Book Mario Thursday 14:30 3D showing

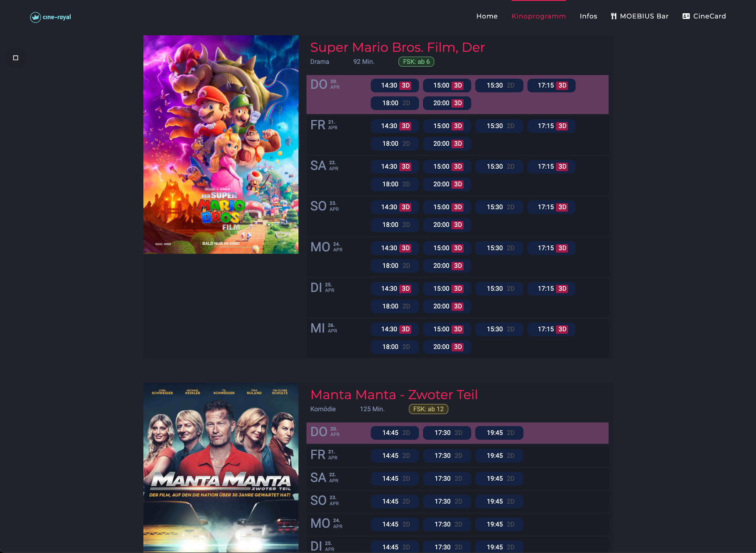click(x=395, y=86)
